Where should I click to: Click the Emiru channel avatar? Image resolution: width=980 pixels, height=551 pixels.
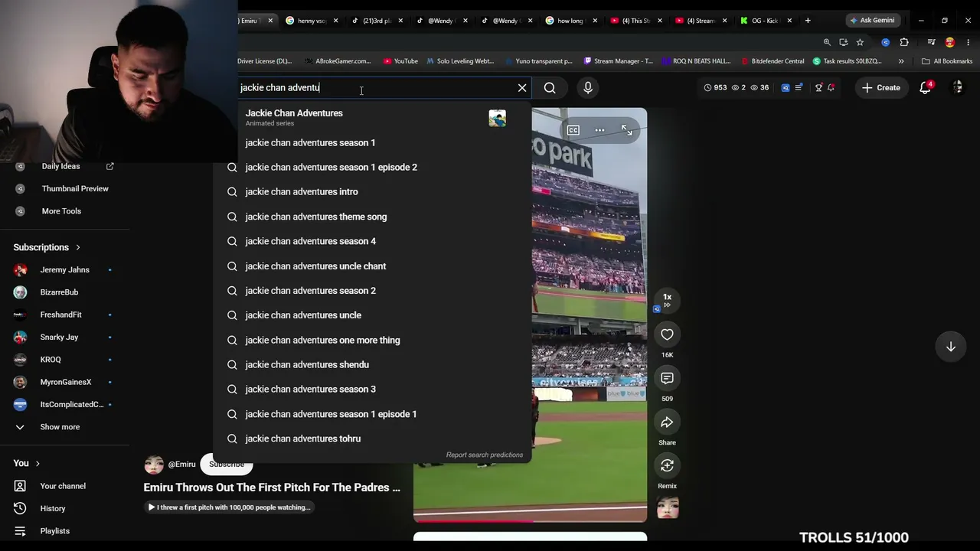[154, 465]
